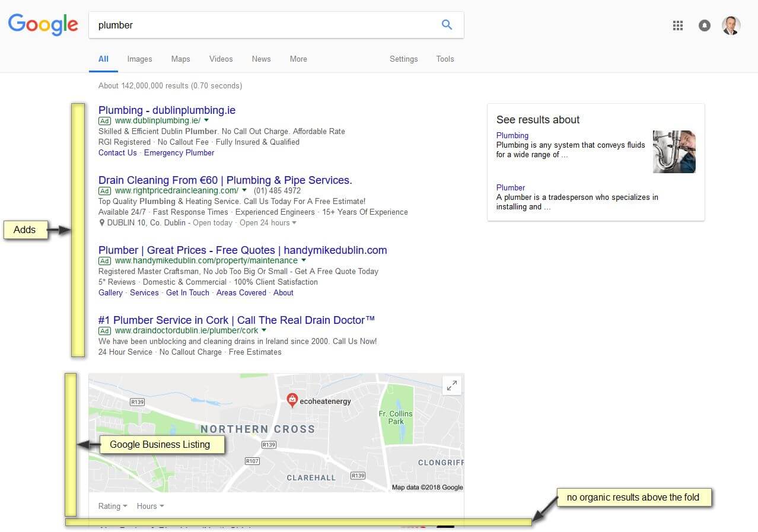
Task: Open the 'Plumbing - dublinplumbing.ie' ad title
Action: coord(167,110)
